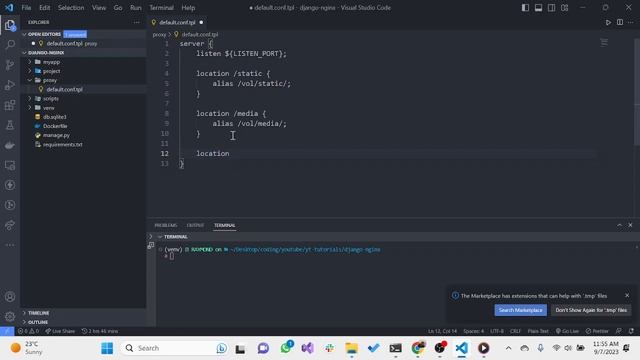Image resolution: width=640 pixels, height=360 pixels.
Task: Expand the Timeline section
Action: [83, 313]
